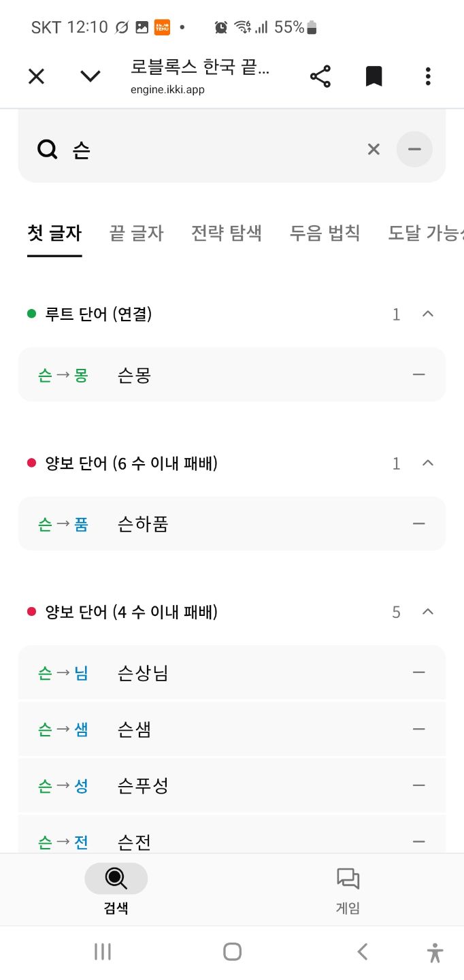Collapse the 양보 단어 (6 수 이내 패배) section
Viewport: 464px width, 980px height.
[x=428, y=463]
